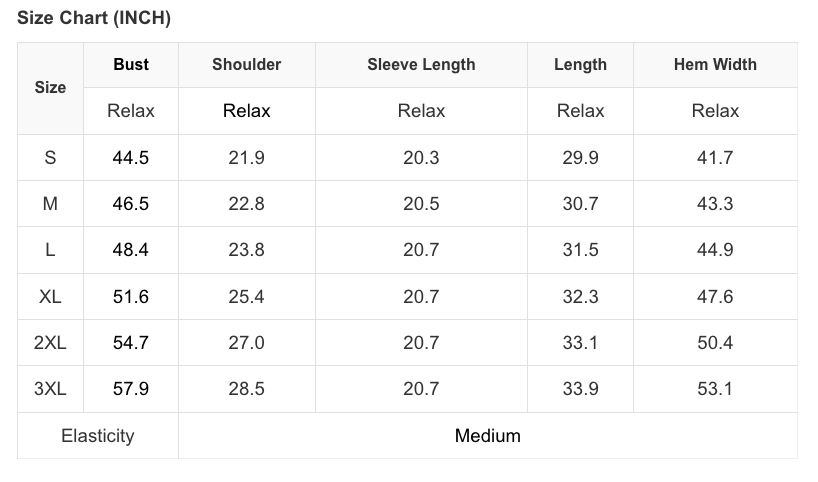Image resolution: width=818 pixels, height=482 pixels.
Task: Click the 44.5 bust value
Action: 131,157
